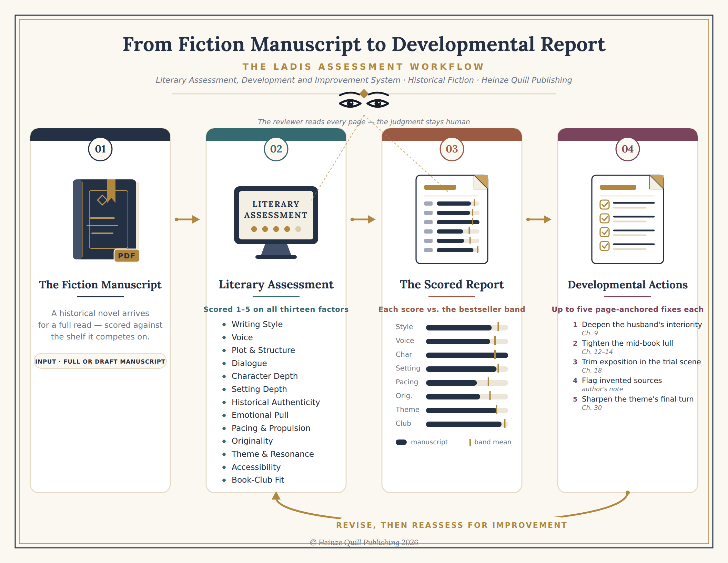Select the Setting Depth factor
The width and height of the screenshot is (728, 563).
click(x=259, y=389)
